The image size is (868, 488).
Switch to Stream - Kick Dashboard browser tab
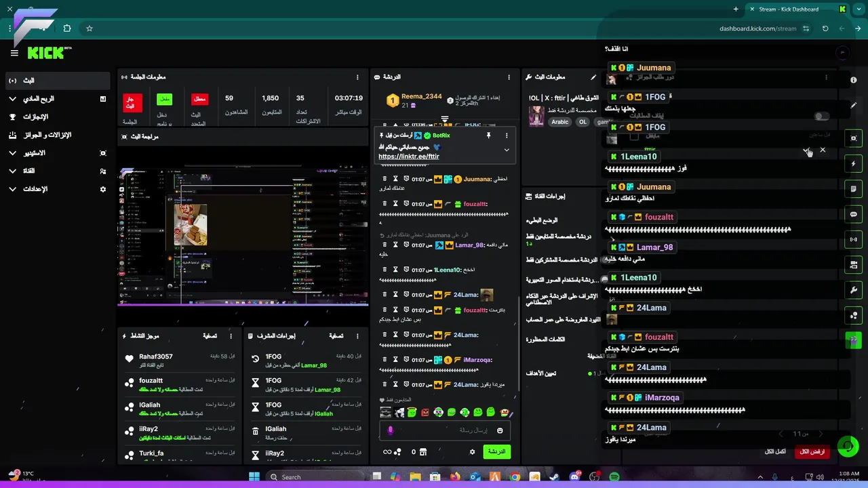coord(797,9)
